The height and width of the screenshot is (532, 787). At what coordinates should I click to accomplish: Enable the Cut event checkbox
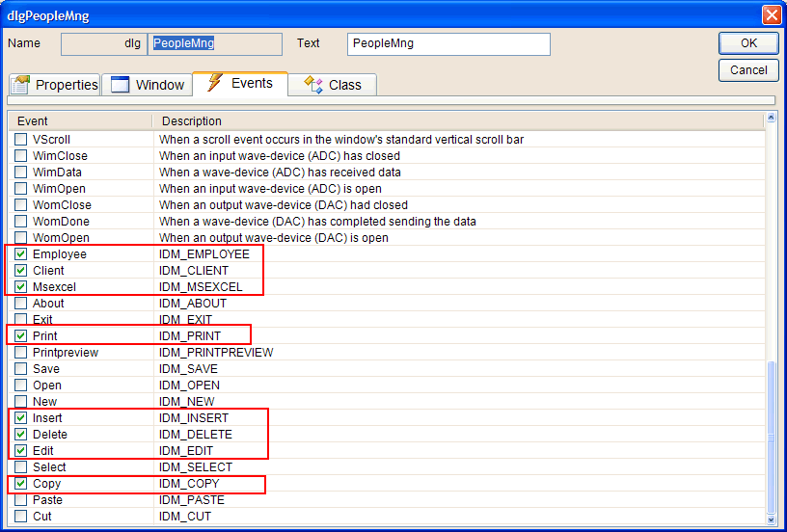tap(20, 516)
